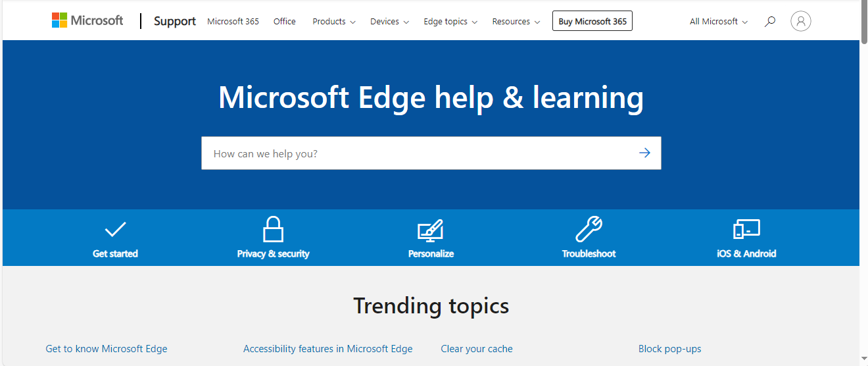Expand the Devices dropdown menu
The width and height of the screenshot is (868, 366).
coord(389,22)
